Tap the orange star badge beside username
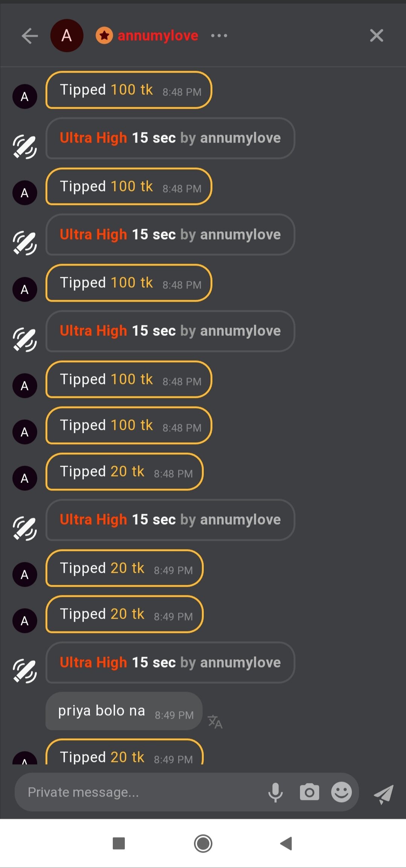The image size is (406, 868). tap(104, 36)
